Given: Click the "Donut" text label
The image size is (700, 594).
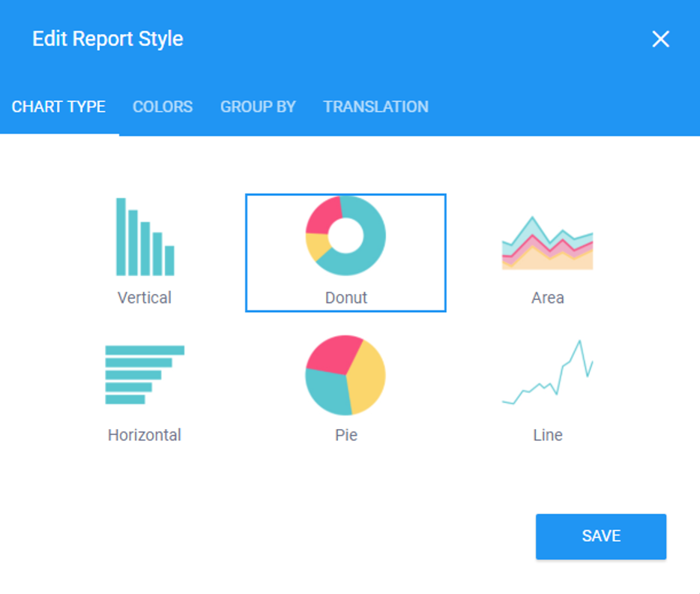Looking at the screenshot, I should 346,298.
